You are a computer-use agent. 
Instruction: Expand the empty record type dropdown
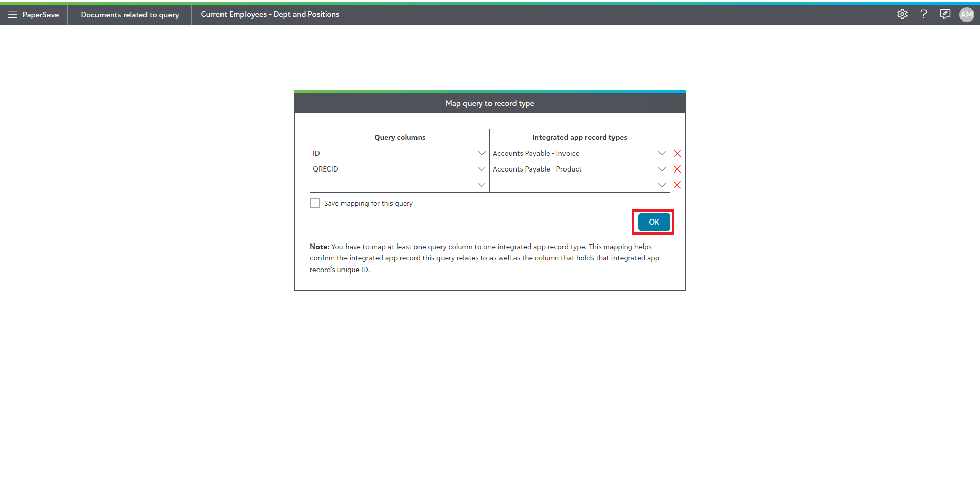pos(661,185)
